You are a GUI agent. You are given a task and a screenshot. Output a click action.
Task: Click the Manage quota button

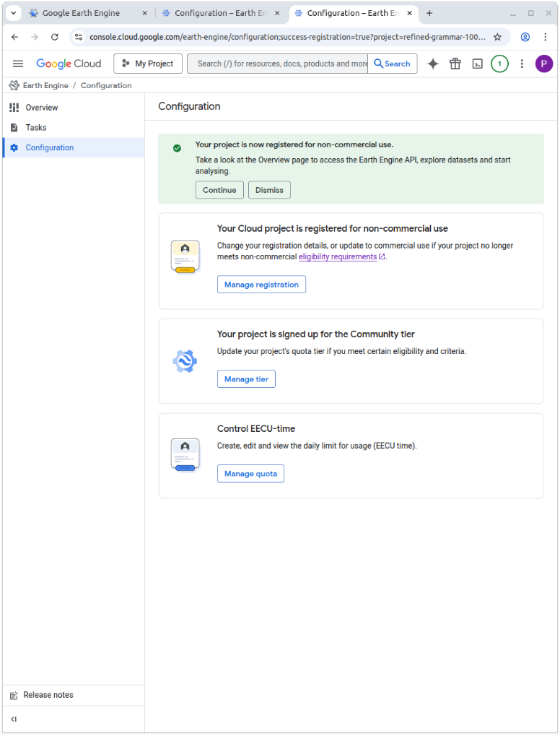(x=250, y=474)
